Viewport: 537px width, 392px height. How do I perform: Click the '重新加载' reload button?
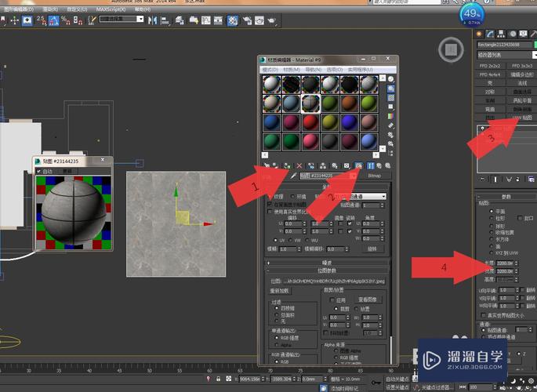pyautogui.click(x=280, y=290)
